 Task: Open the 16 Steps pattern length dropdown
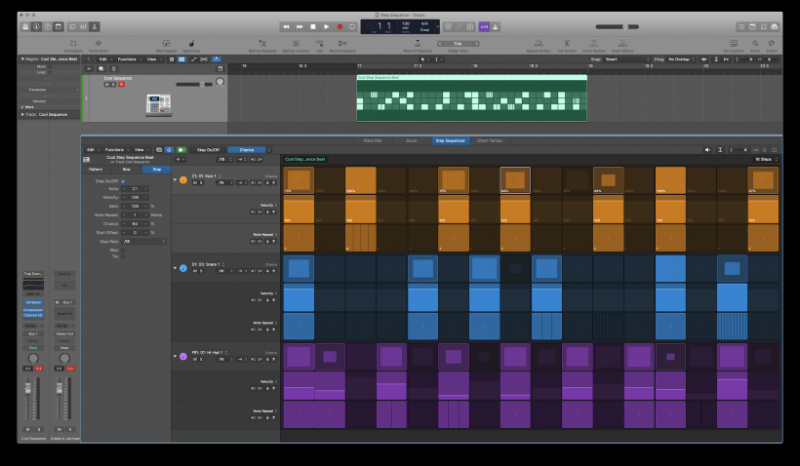[765, 159]
